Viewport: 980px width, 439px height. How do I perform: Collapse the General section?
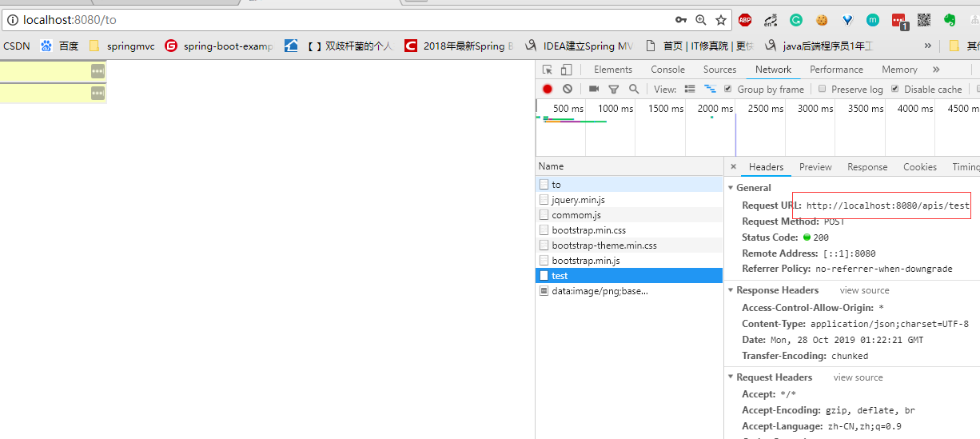[731, 188]
